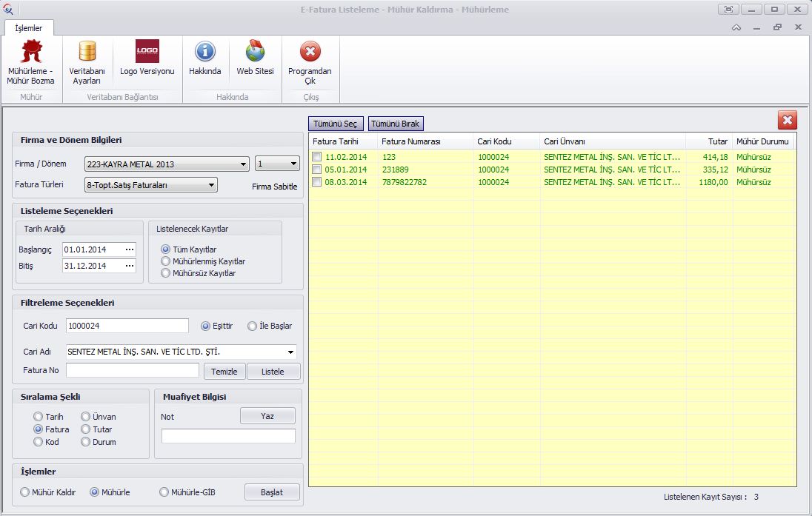Open the Web Sitesi globe icon
812x516 pixels.
(255, 52)
